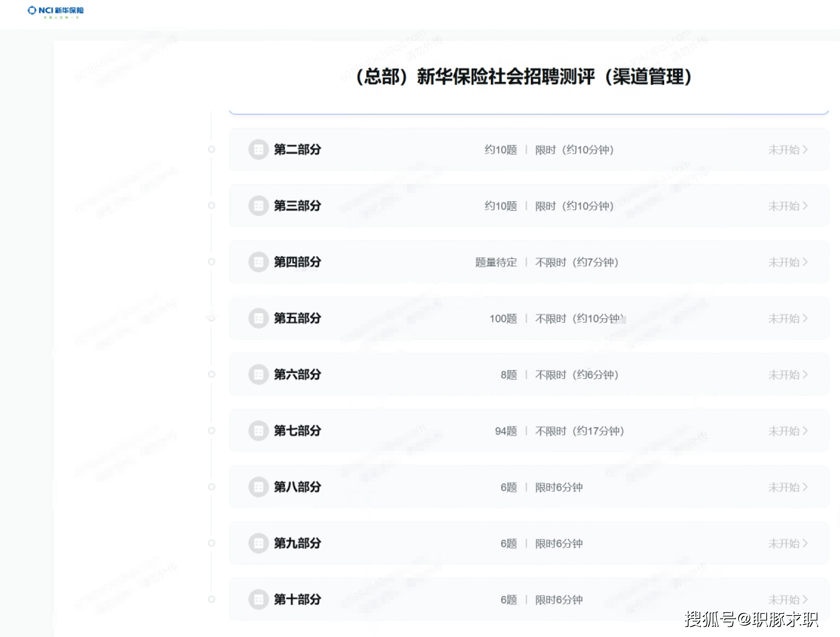The image size is (840, 637).
Task: Click the 第三部分 section list icon
Action: pos(259,206)
